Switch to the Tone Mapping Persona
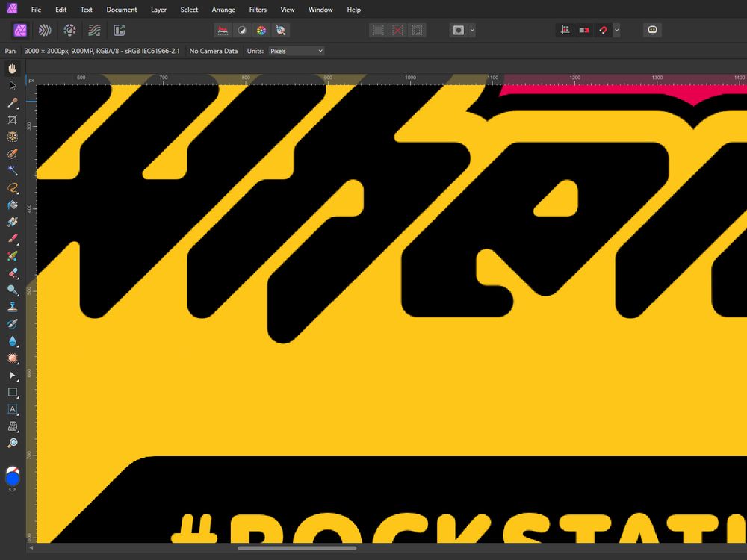 [x=94, y=31]
